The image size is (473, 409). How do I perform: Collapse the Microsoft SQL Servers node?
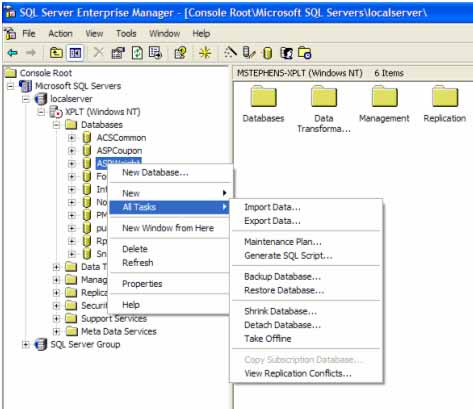tap(10, 86)
